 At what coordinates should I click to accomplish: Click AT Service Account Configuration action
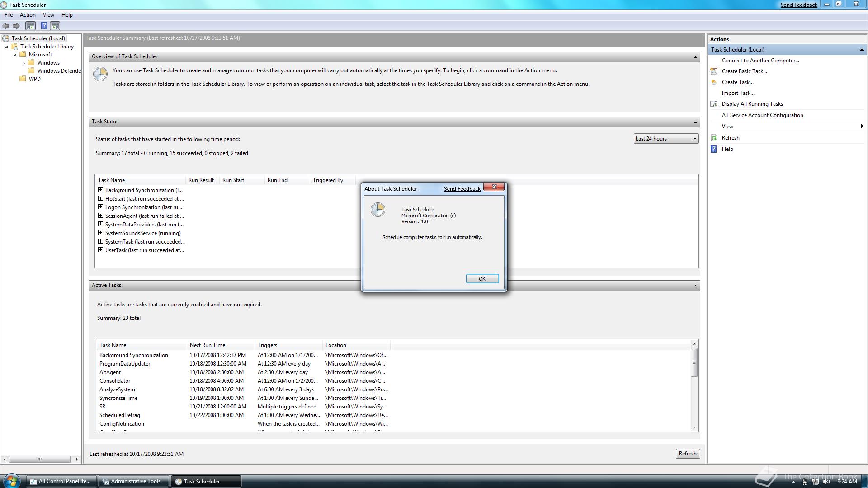762,115
